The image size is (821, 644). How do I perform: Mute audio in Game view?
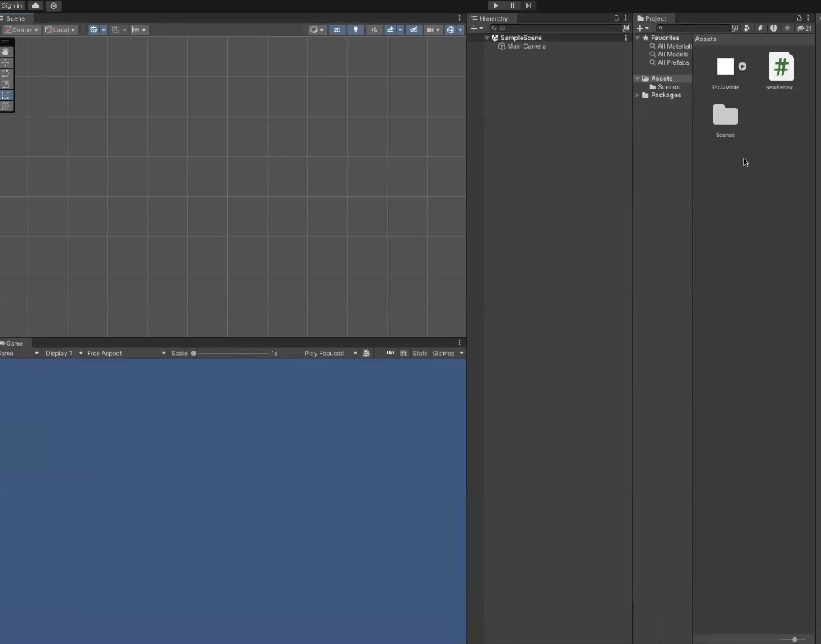[390, 354]
